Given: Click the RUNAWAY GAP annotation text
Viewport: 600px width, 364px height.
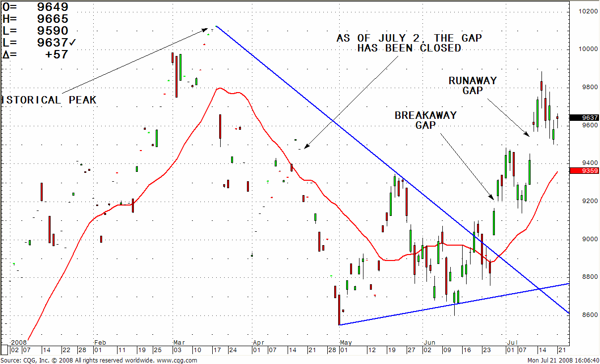Looking at the screenshot, I should (473, 85).
